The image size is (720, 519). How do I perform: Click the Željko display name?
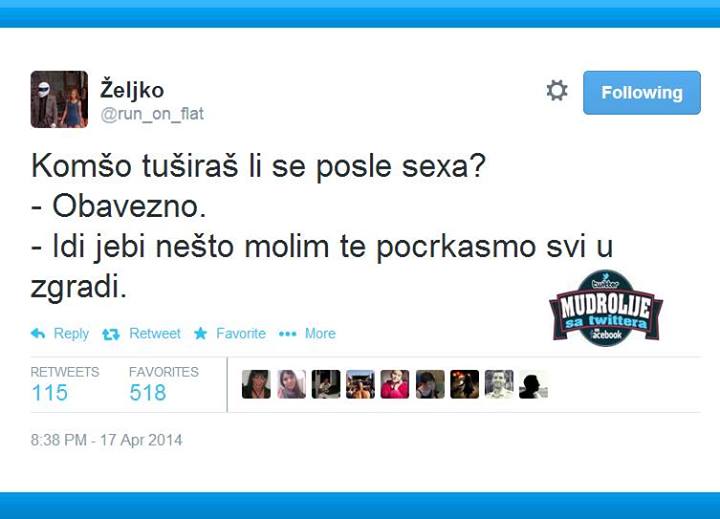click(x=132, y=90)
